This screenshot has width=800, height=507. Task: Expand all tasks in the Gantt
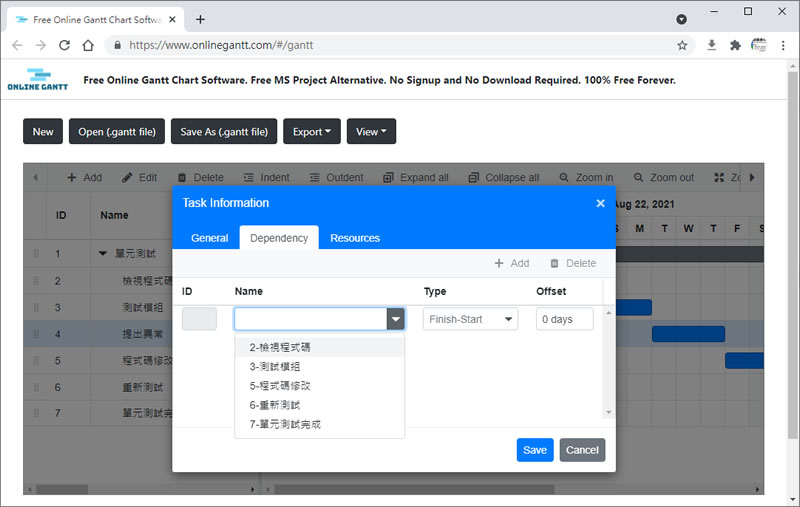pyautogui.click(x=416, y=178)
